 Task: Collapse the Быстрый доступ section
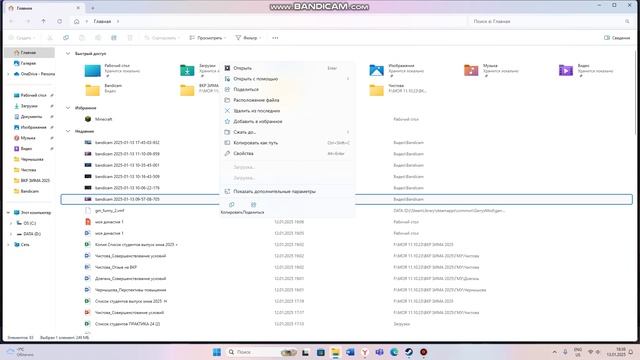68,53
